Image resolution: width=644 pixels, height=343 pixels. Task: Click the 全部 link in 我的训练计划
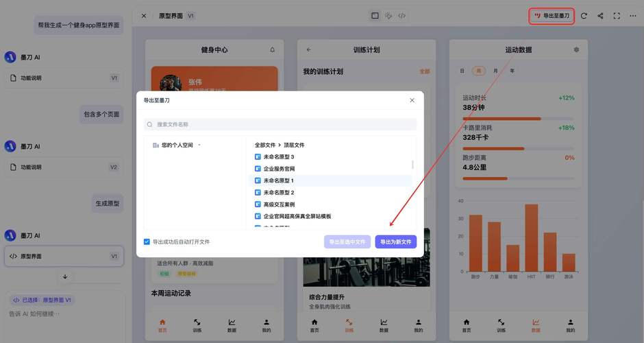[425, 71]
